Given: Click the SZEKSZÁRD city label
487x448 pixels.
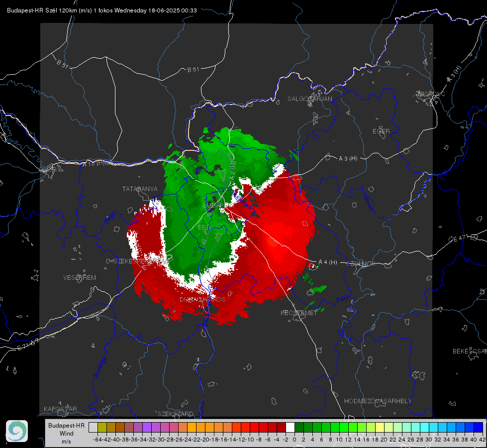Looking at the screenshot, I should (x=176, y=414).
